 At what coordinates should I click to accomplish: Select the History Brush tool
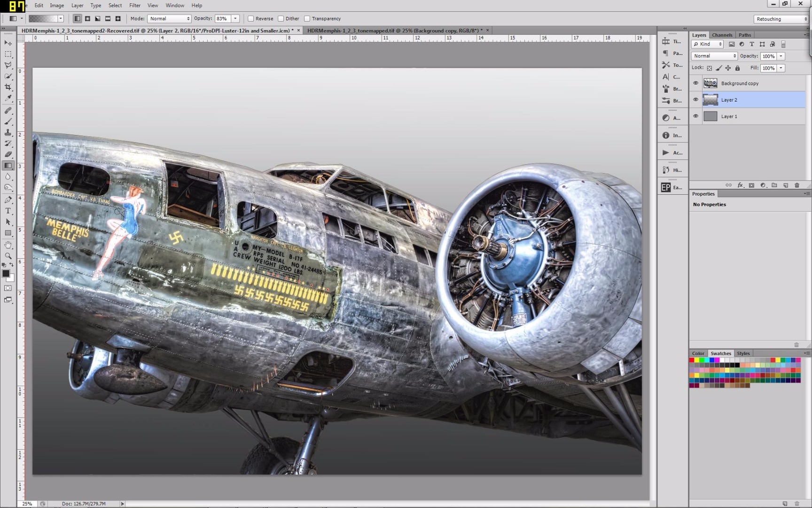click(8, 143)
